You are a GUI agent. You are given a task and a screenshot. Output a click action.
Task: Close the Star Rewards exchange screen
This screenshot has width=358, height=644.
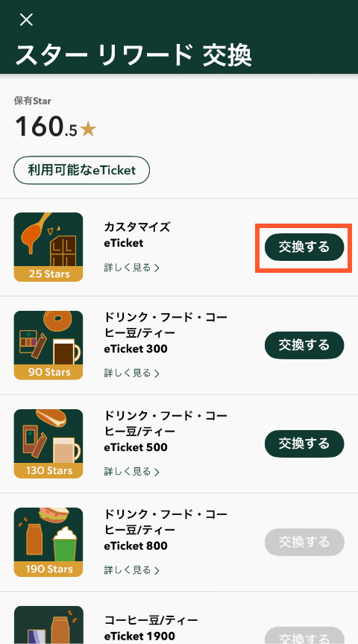tap(26, 19)
